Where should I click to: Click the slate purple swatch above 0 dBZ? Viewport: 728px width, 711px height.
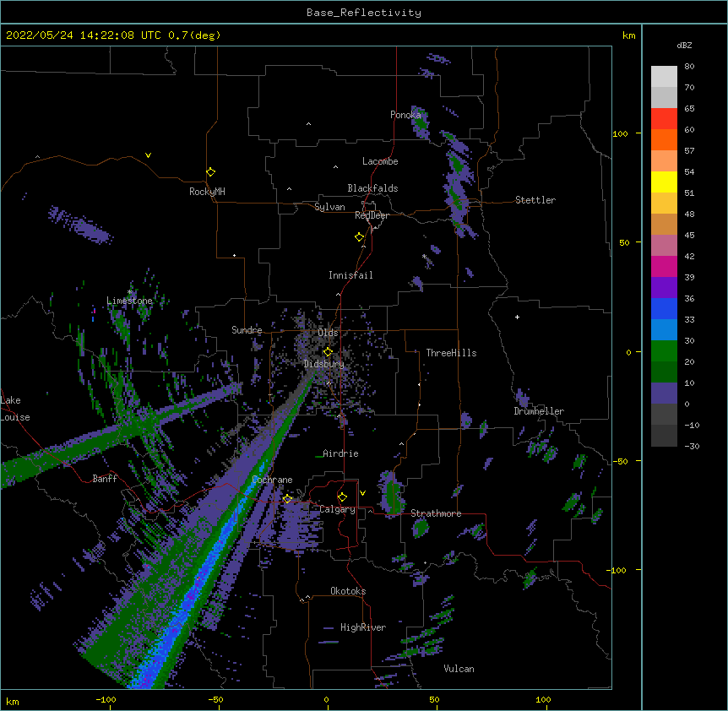[x=664, y=393]
